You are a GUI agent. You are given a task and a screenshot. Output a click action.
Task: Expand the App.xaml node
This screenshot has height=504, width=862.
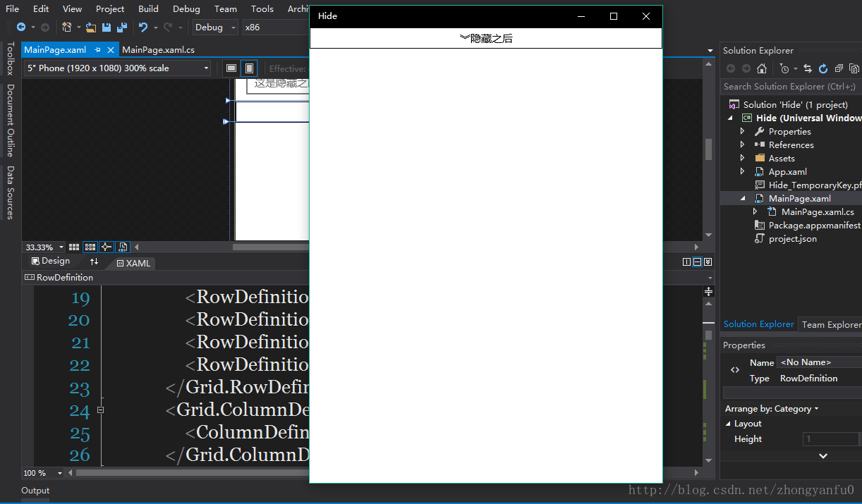[x=742, y=172]
